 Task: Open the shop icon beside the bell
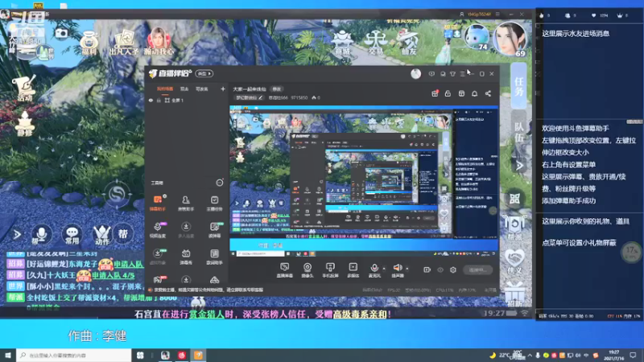(461, 93)
